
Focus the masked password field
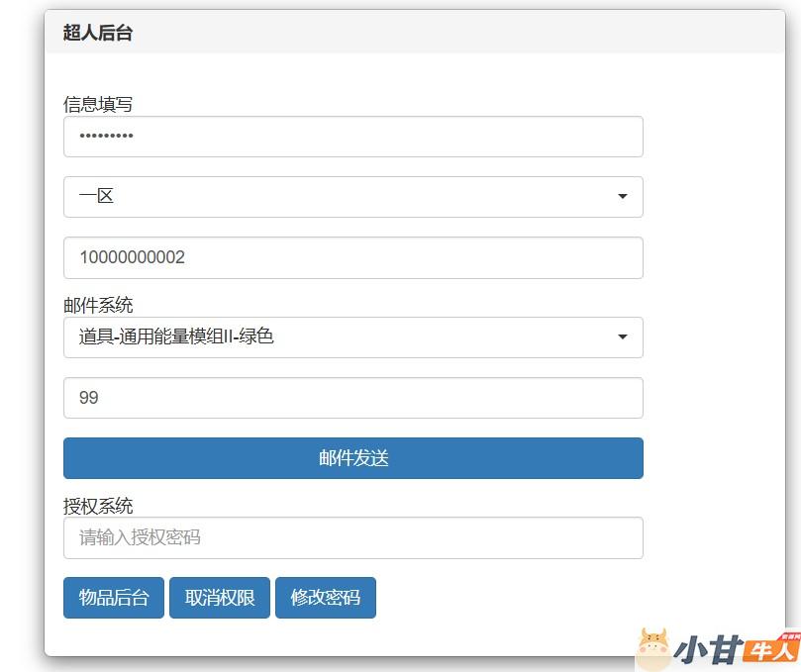click(352, 137)
